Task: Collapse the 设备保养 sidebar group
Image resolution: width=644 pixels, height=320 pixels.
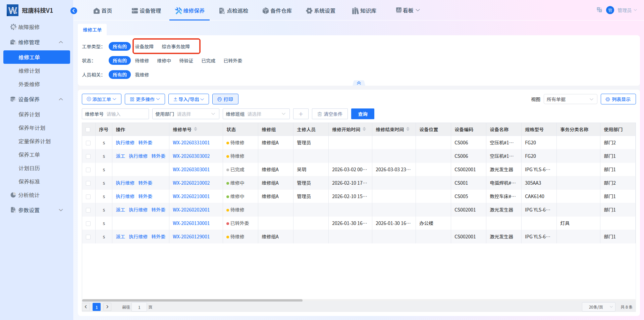Action: coord(61,99)
